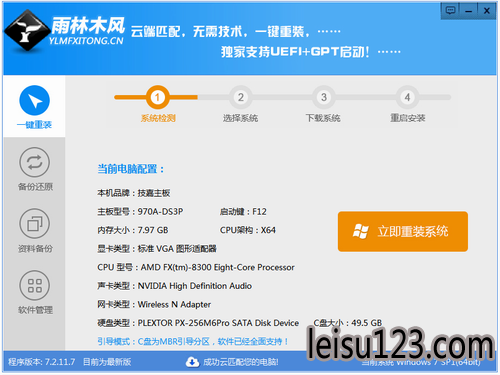
Task: Click the 引导模式 MBR boot info line
Action: click(193, 342)
